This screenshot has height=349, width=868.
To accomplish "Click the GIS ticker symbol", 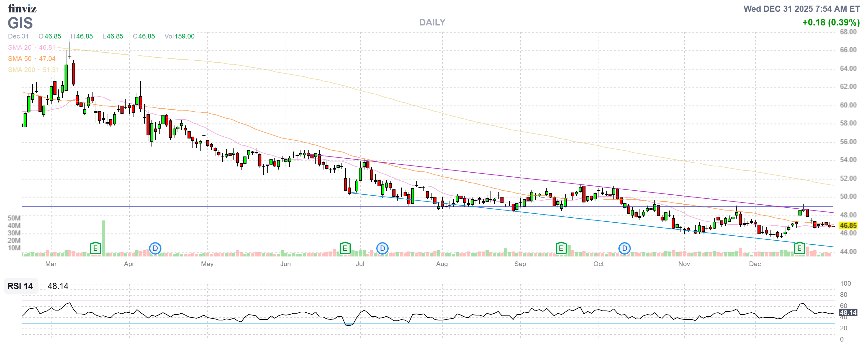I will point(20,23).
